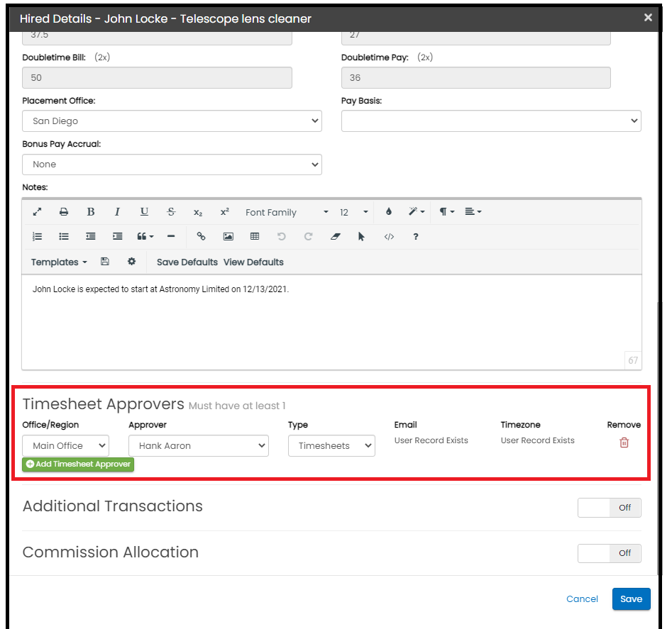Click the fullscreen expand icon in the Notes editor
The height and width of the screenshot is (629, 672).
pyautogui.click(x=38, y=212)
